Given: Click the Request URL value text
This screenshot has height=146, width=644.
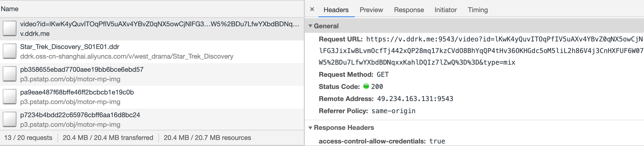Looking at the screenshot, I should [479, 51].
